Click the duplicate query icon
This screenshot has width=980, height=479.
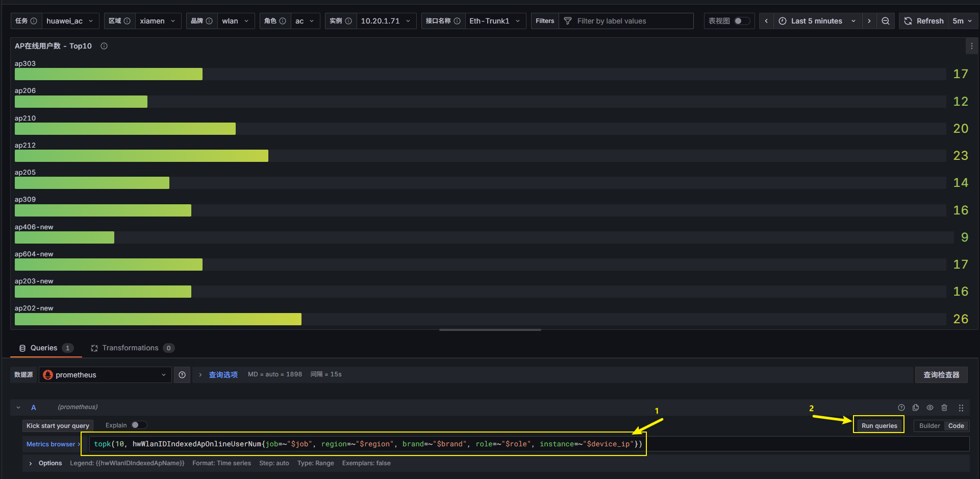tap(916, 408)
